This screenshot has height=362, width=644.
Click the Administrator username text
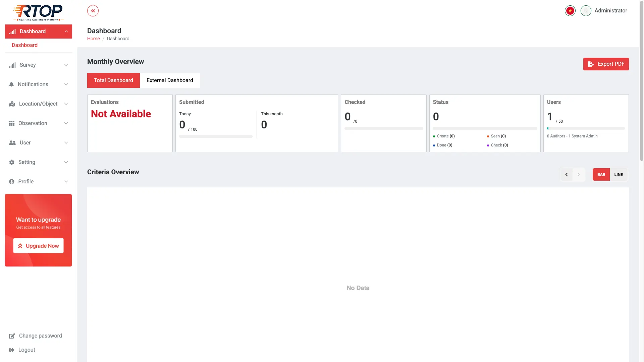point(611,11)
